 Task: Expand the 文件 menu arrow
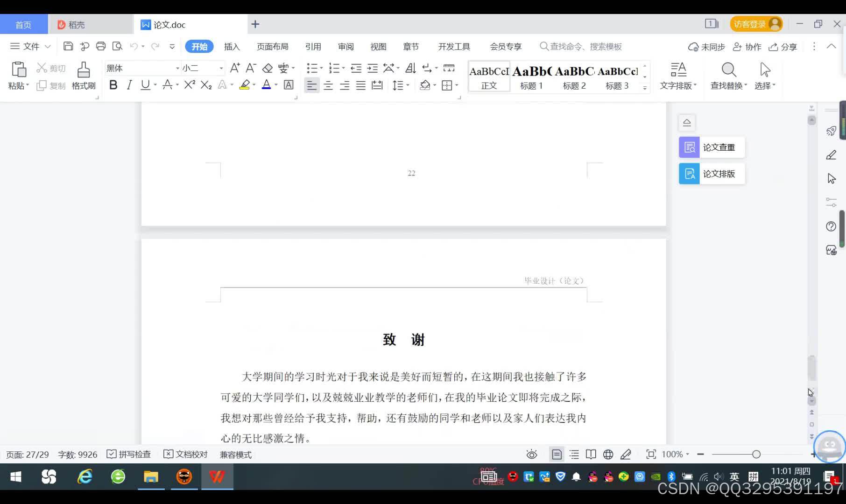tap(48, 46)
